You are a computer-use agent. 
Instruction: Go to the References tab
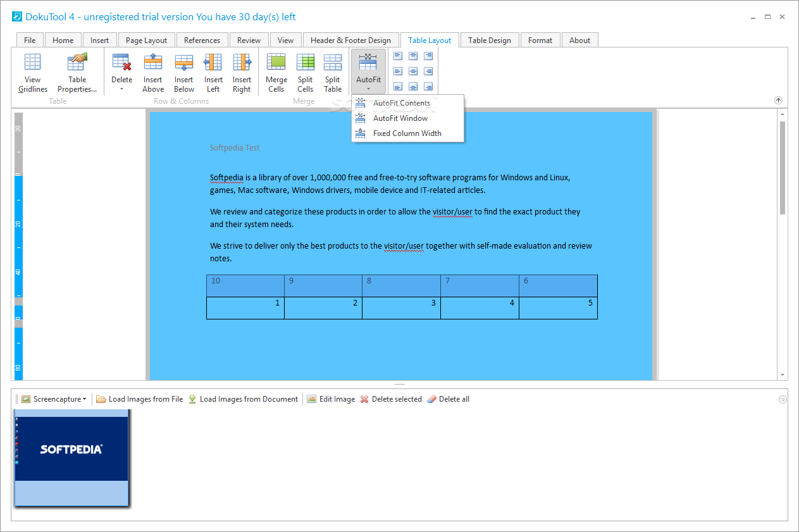coord(202,40)
